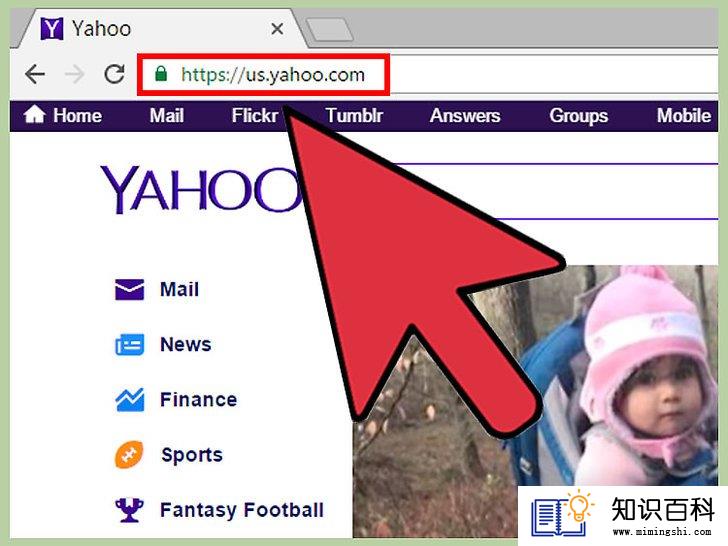Go to Groups in the navbar
This screenshot has width=728, height=546.
[x=578, y=116]
